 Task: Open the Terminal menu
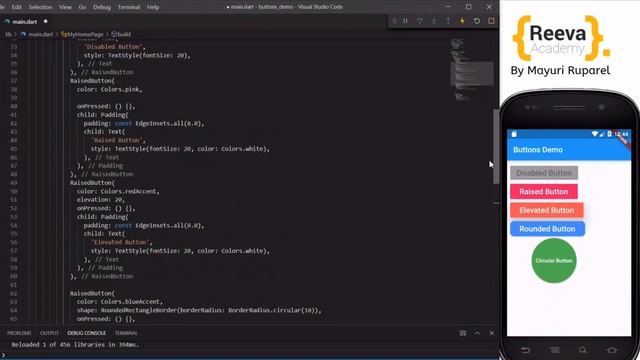129,7
